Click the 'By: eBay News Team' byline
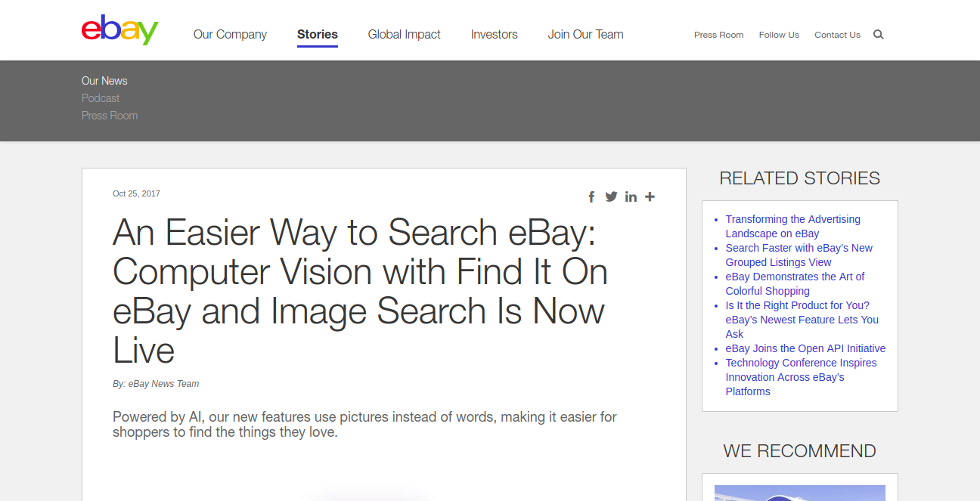The image size is (980, 501). 156,384
